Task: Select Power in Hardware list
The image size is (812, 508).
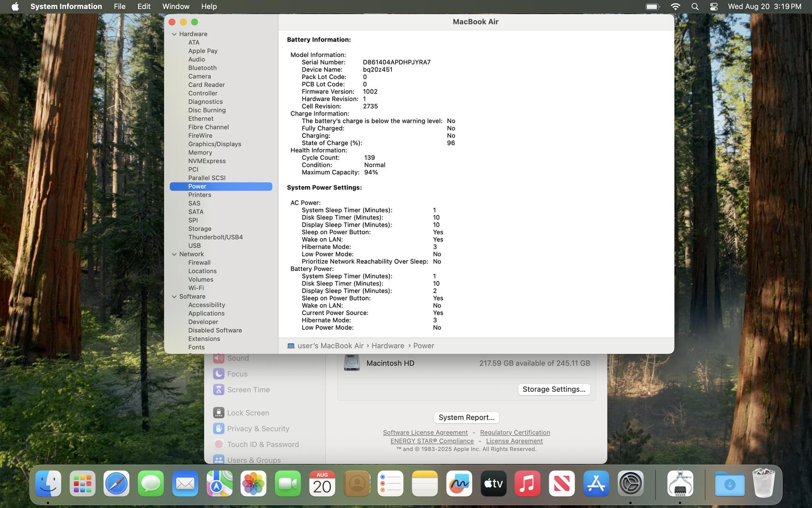Action: (x=221, y=186)
